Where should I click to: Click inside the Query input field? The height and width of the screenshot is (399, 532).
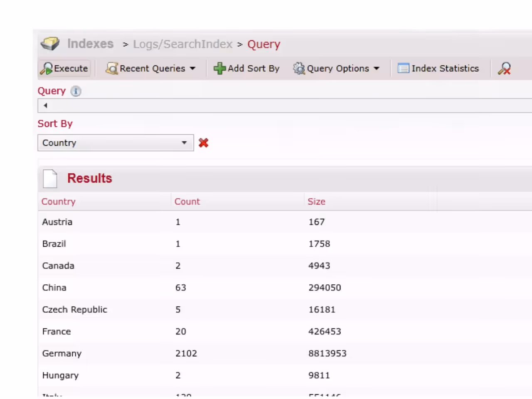285,106
